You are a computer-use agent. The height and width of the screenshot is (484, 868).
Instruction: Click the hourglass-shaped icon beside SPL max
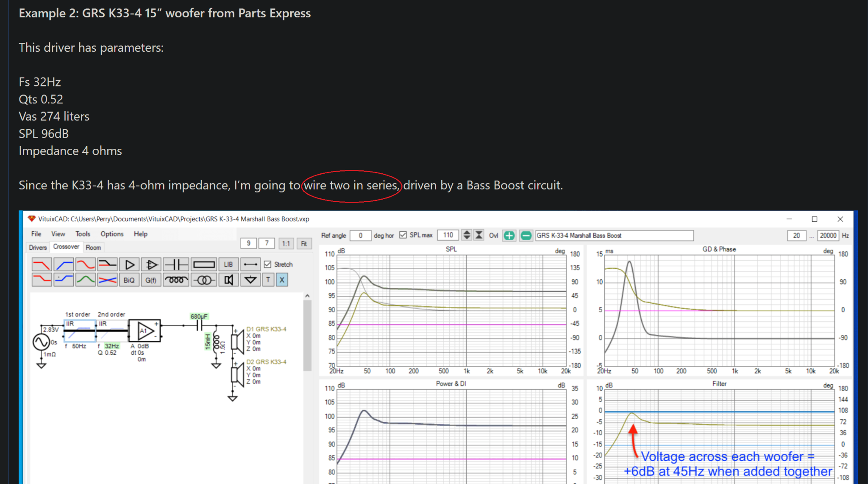point(479,235)
